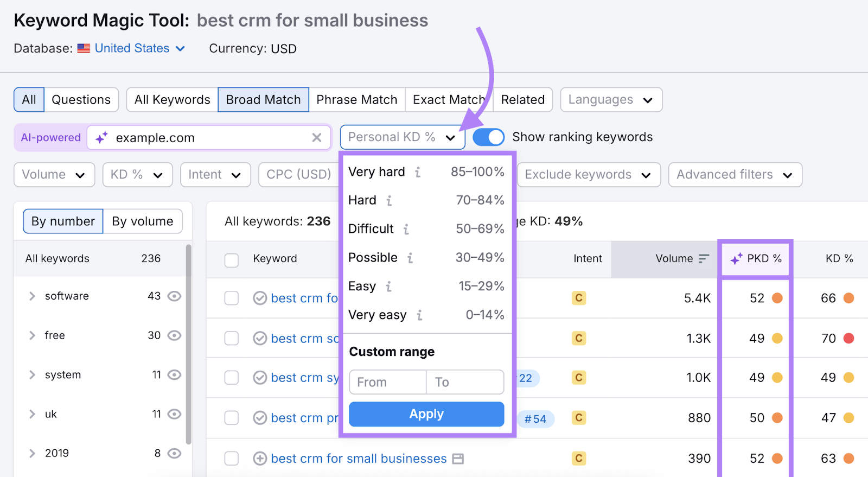Open the Personal KD % dropdown

pyautogui.click(x=402, y=137)
